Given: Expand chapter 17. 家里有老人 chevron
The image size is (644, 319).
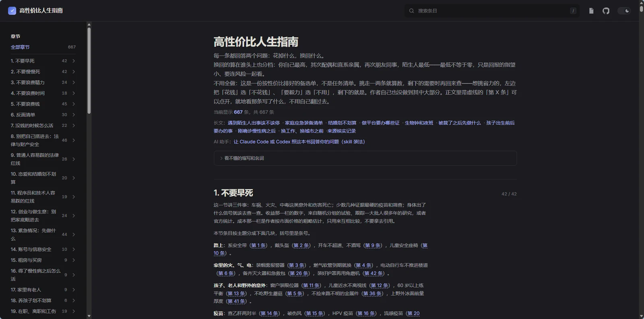Looking at the screenshot, I should click(74, 290).
